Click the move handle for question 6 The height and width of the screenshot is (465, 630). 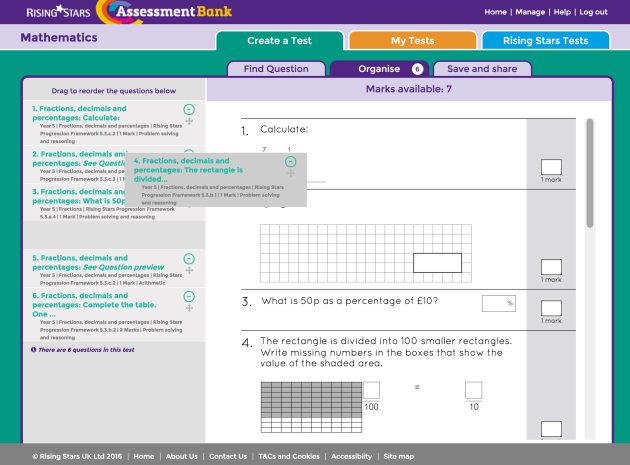[189, 308]
